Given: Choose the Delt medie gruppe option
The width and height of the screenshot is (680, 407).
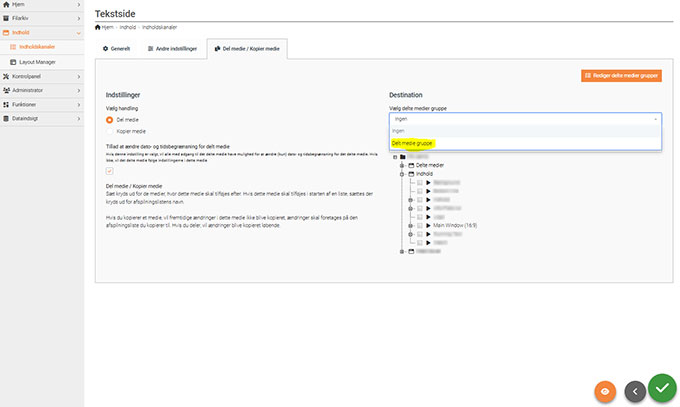Looking at the screenshot, I should pyautogui.click(x=525, y=143).
